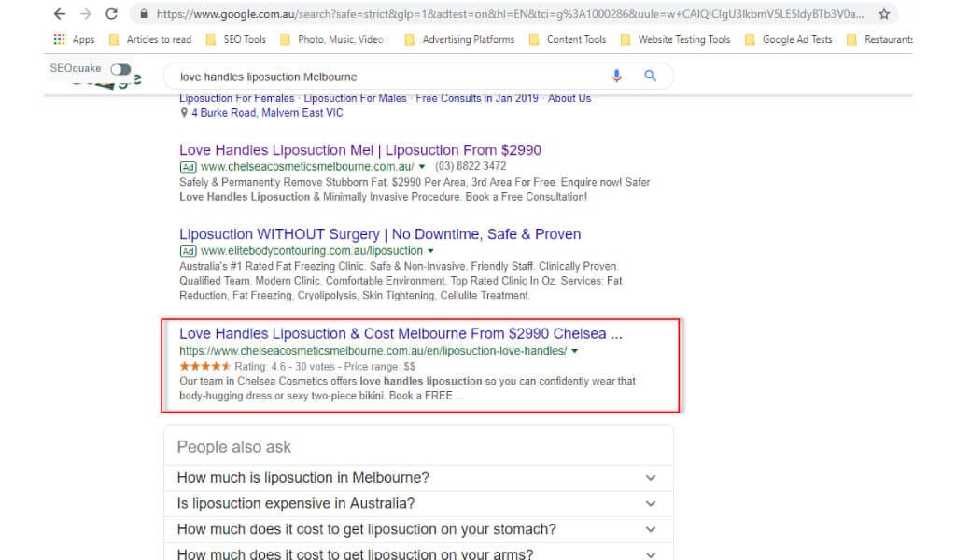956x560 pixels.
Task: Expand question about liposuction on your arms
Action: [x=418, y=553]
